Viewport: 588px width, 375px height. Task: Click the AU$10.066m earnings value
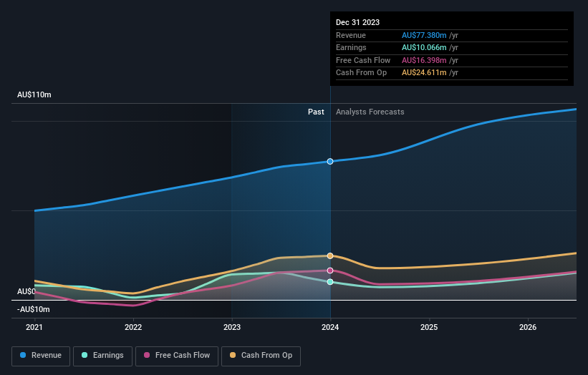pos(424,47)
